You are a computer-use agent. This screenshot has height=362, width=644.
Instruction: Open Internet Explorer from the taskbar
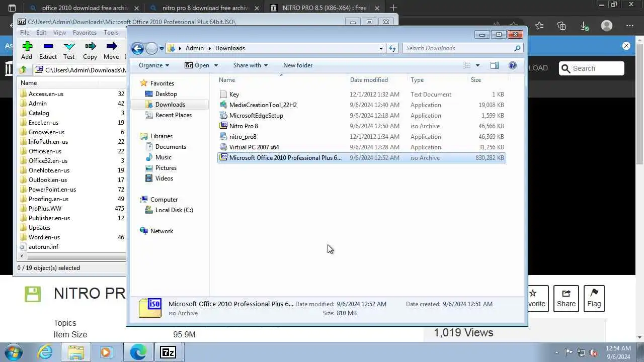pos(45,352)
